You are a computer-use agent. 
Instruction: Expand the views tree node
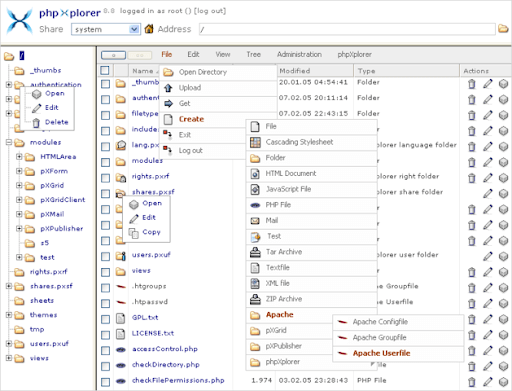coord(9,358)
